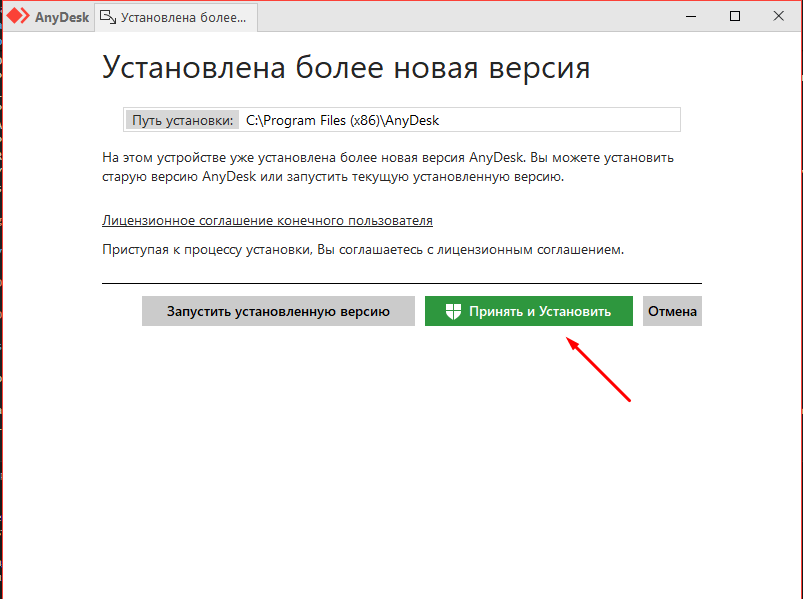Click the AnyDesk logo icon
The width and height of the screenshot is (803, 599).
(x=18, y=16)
